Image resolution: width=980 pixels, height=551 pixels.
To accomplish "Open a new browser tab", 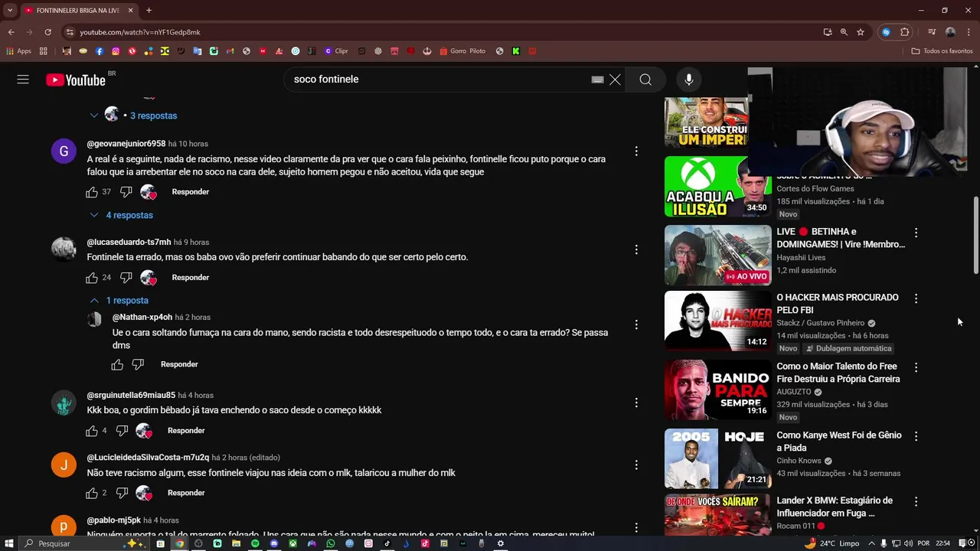I will [149, 11].
